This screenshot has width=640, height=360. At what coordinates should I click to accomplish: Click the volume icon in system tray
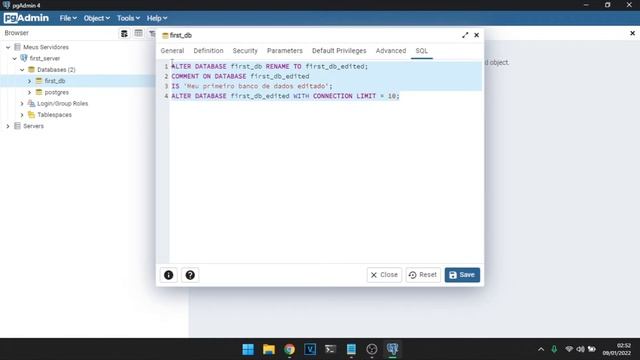pyautogui.click(x=580, y=349)
